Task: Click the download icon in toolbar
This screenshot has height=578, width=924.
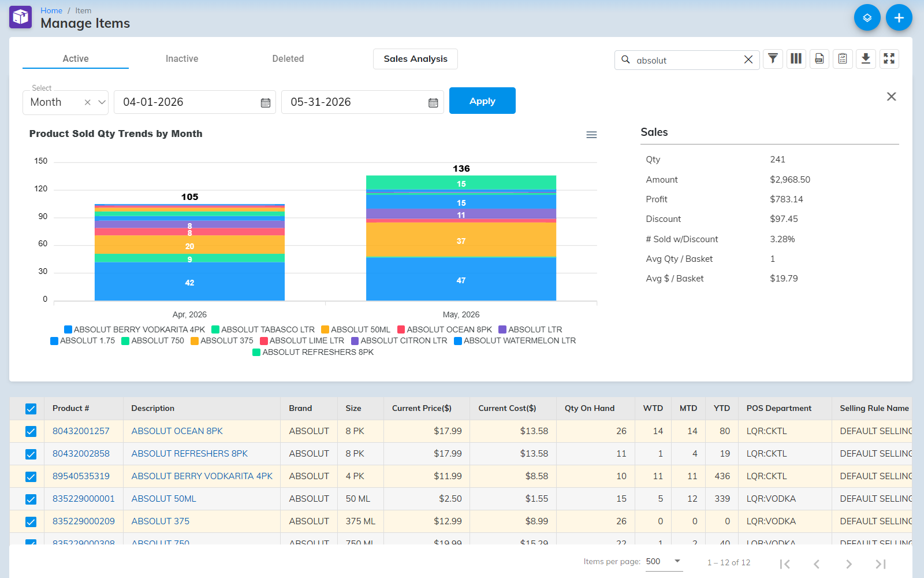Action: (866, 59)
